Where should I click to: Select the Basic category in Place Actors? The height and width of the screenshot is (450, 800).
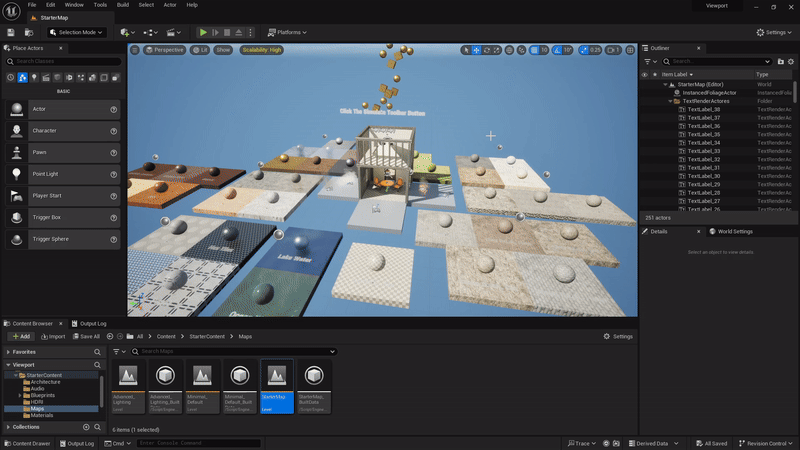(x=22, y=78)
